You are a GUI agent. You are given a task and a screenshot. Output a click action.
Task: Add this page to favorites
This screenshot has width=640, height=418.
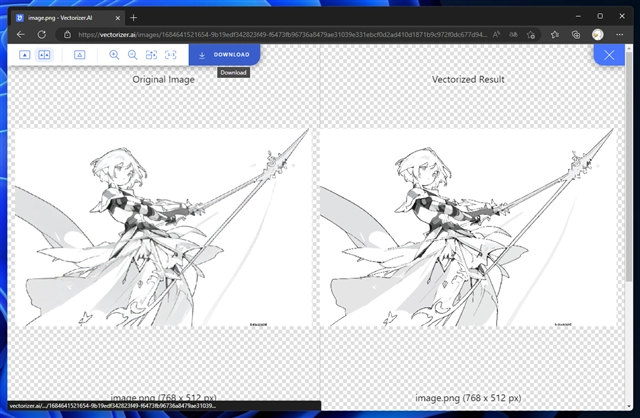coord(531,35)
